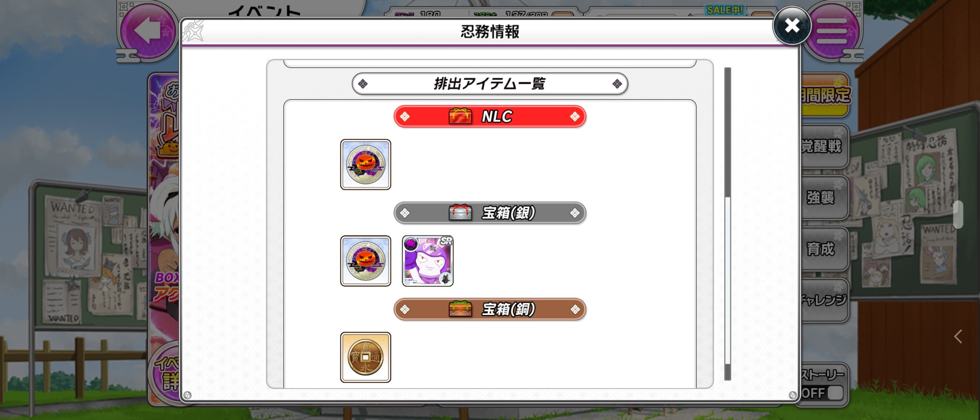Open the 強襲 side tab
This screenshot has width=980, height=420.
824,198
